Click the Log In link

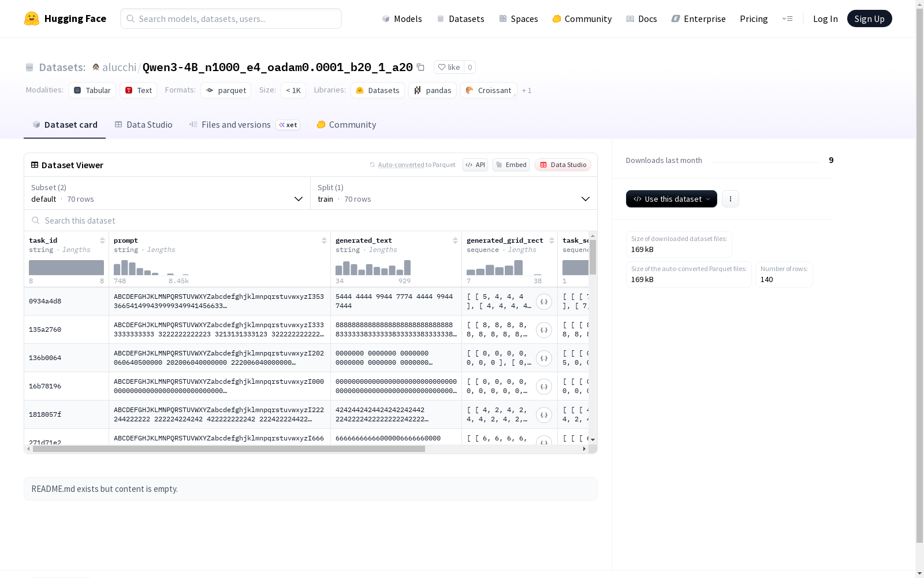825,18
